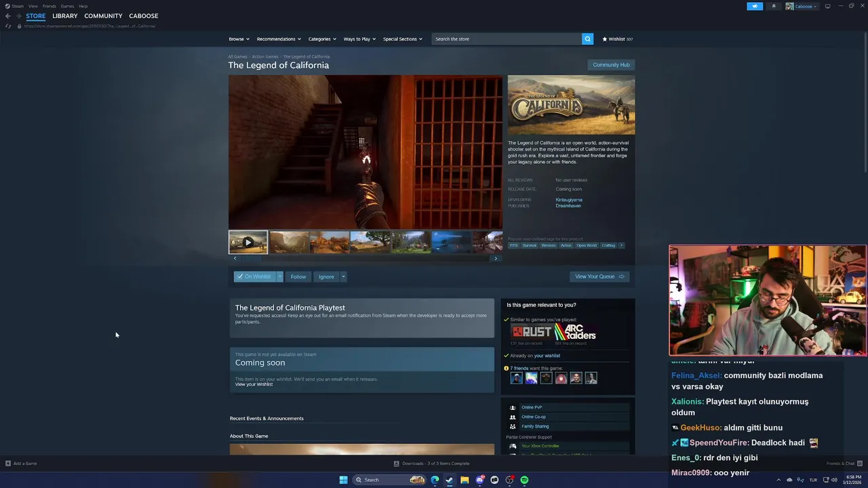Open the Special Sections dropdown
Image resolution: width=868 pixels, height=488 pixels.
[402, 39]
